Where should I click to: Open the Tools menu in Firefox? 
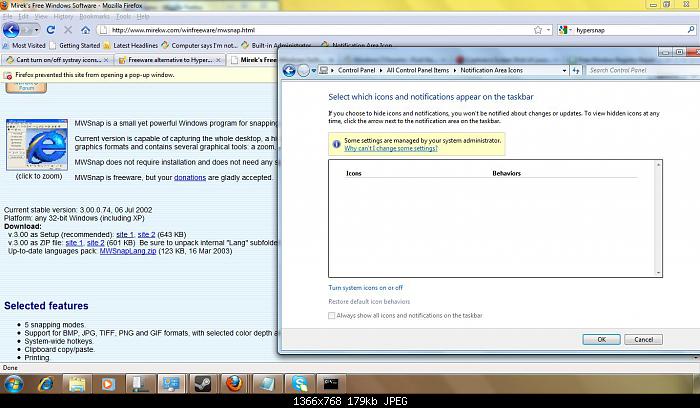click(123, 17)
